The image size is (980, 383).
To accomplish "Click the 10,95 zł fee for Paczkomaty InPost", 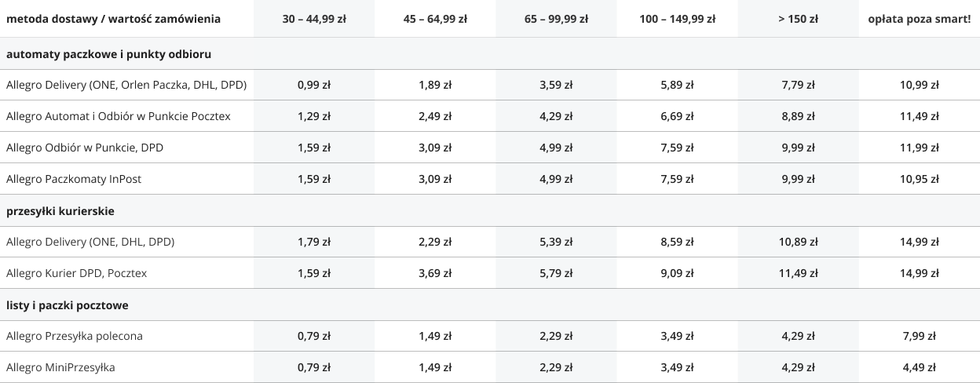I will coord(920,179).
